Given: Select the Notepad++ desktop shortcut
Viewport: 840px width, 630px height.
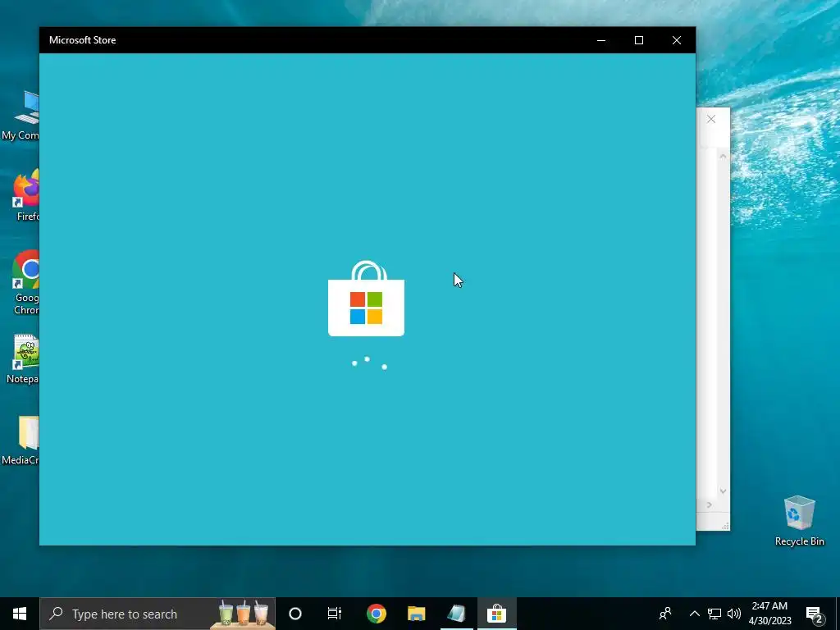Looking at the screenshot, I should pos(24,359).
